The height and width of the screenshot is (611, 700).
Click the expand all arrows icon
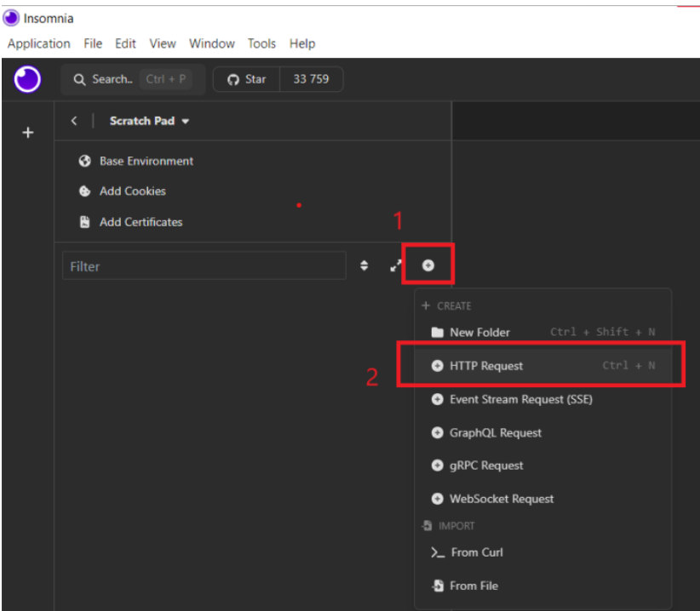click(x=396, y=266)
